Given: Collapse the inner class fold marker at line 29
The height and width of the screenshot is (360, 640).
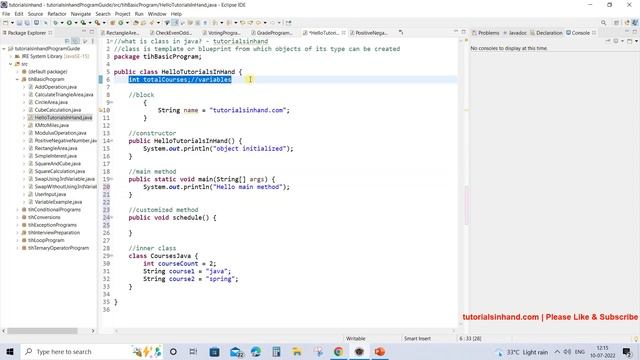Looking at the screenshot, I should click(112, 256).
